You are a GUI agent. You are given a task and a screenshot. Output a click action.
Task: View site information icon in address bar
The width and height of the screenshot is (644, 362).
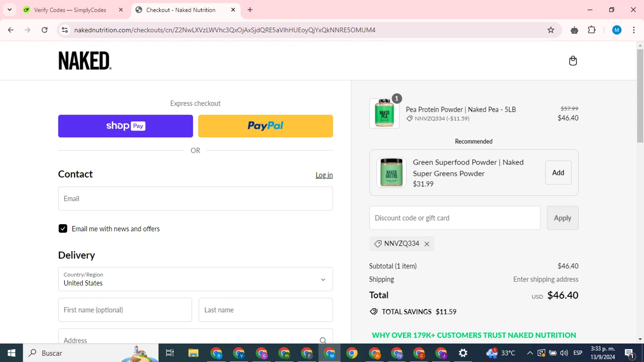point(65,30)
